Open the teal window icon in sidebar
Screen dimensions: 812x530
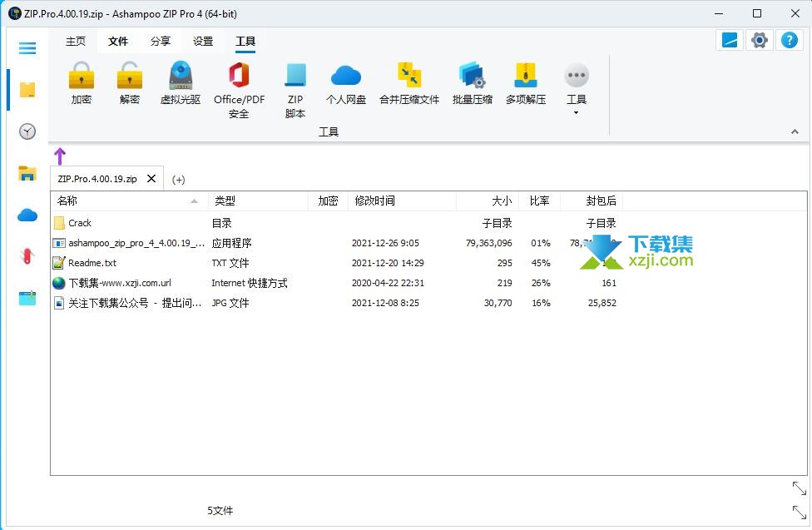click(27, 298)
